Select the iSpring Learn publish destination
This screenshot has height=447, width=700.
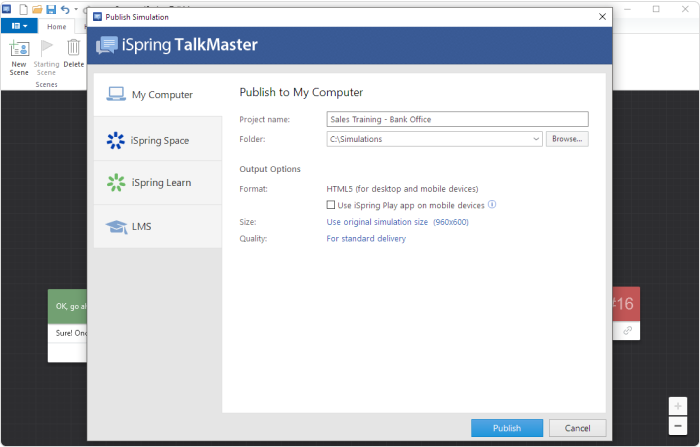[158, 183]
